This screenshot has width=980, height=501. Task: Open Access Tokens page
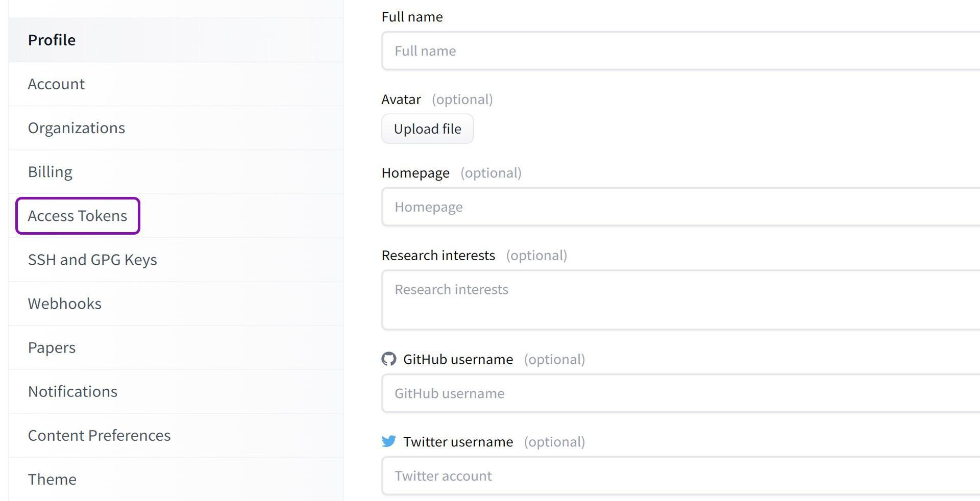click(x=78, y=216)
